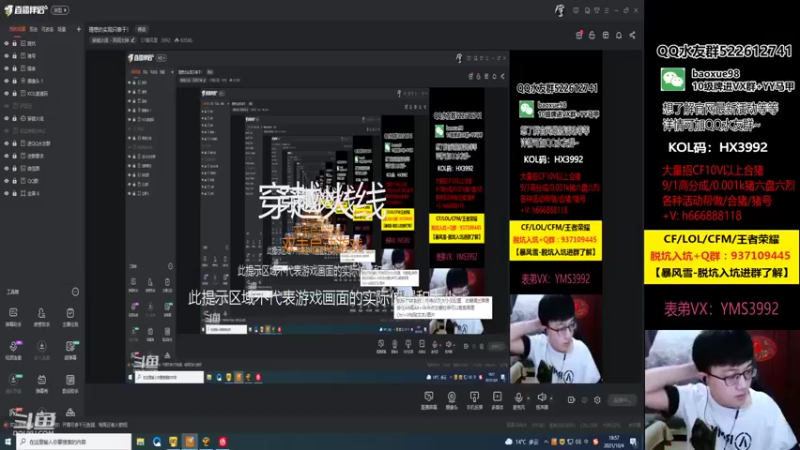This screenshot has height=450, width=800.
Task: Open the clipboard-check tool in the toolbox top row
Action: pyautogui.click(x=70, y=316)
